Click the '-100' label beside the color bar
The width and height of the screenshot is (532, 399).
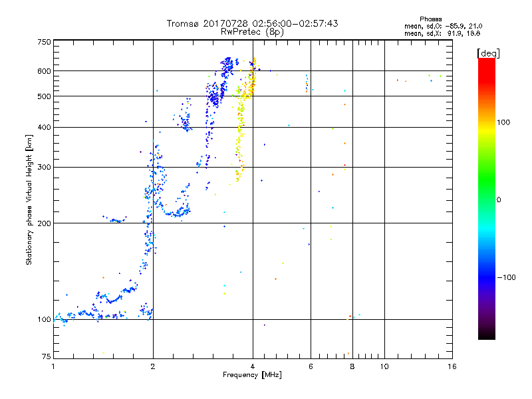point(506,277)
